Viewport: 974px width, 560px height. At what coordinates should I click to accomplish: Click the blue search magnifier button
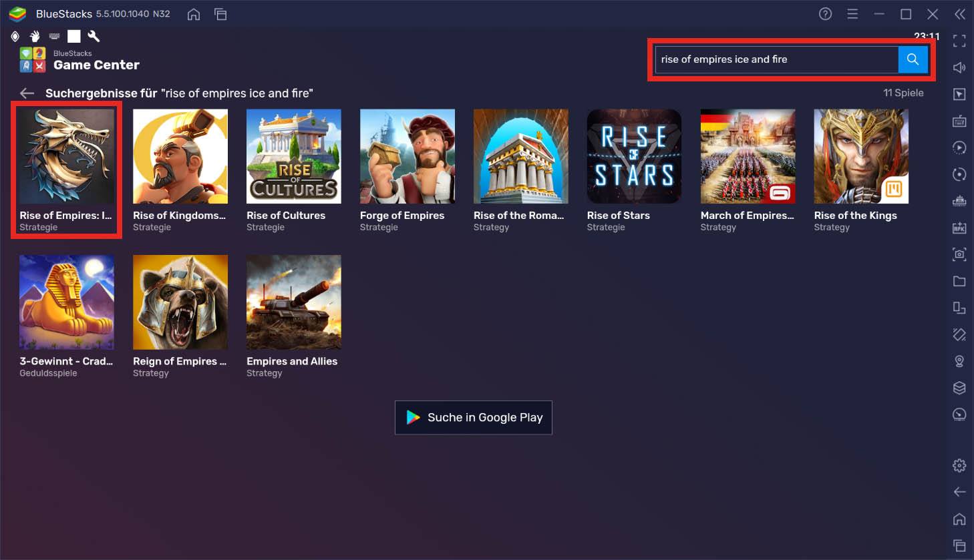tap(913, 59)
